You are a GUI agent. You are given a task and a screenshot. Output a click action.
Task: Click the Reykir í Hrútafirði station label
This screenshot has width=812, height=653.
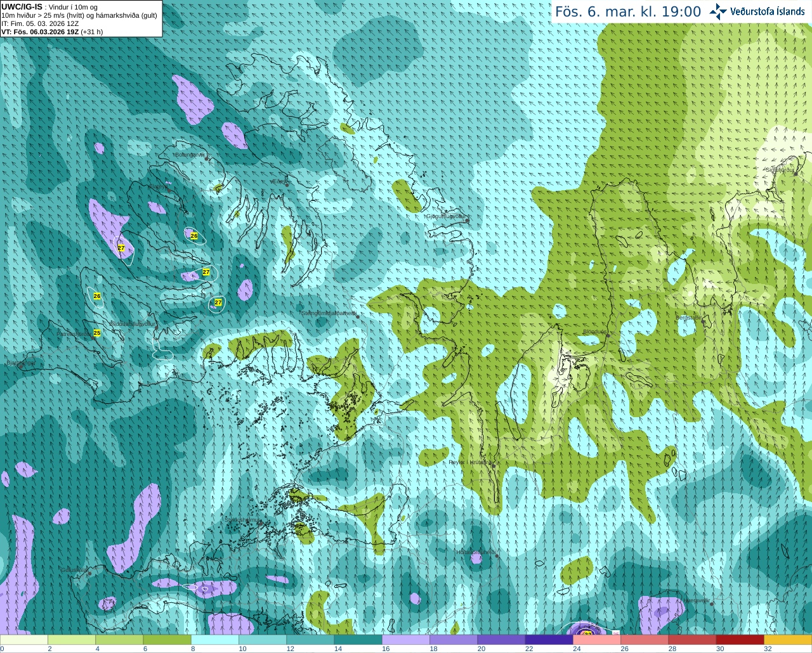click(x=471, y=462)
